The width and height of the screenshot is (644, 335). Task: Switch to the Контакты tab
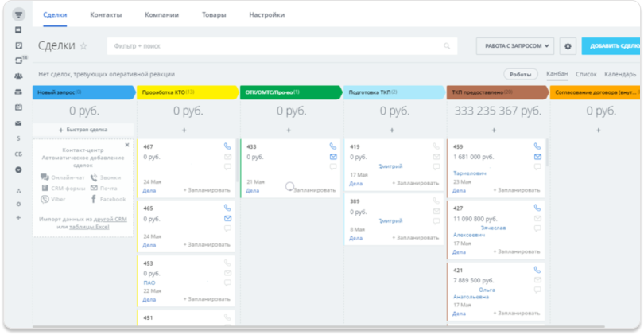(106, 15)
